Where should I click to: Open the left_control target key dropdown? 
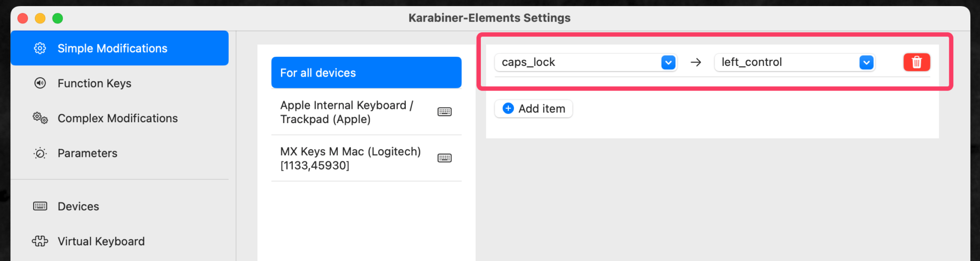866,62
